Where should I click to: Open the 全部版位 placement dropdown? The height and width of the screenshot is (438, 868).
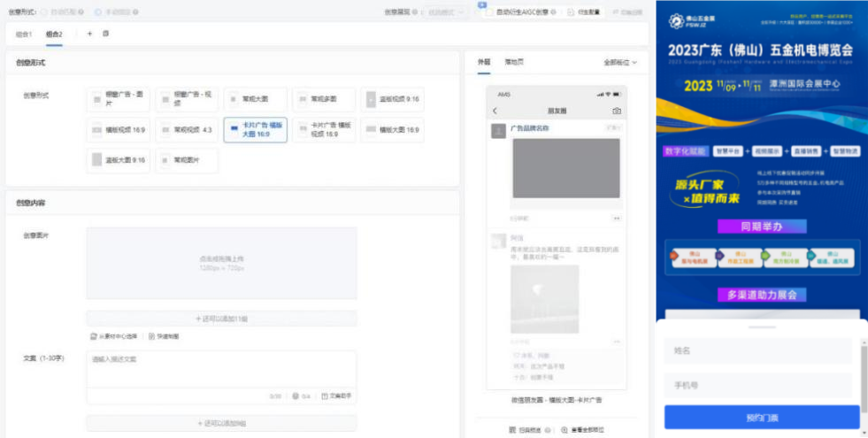coord(620,63)
